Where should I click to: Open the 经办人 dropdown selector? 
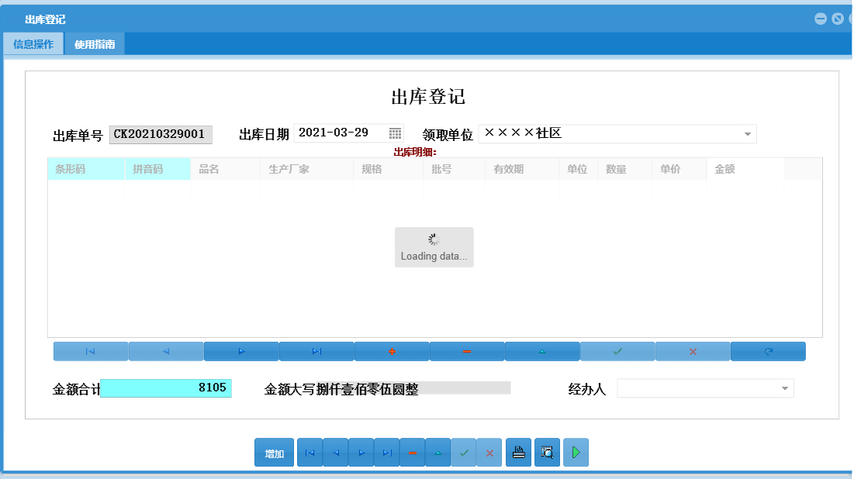click(786, 388)
